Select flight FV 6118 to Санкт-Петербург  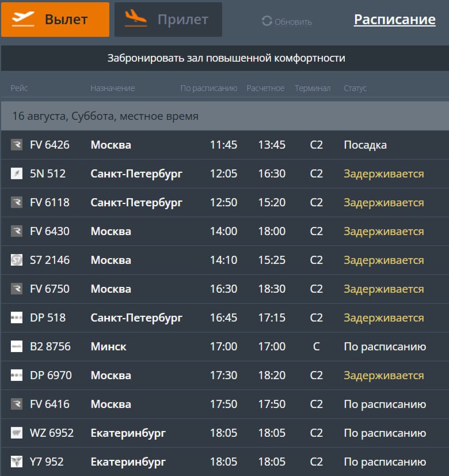[225, 202]
